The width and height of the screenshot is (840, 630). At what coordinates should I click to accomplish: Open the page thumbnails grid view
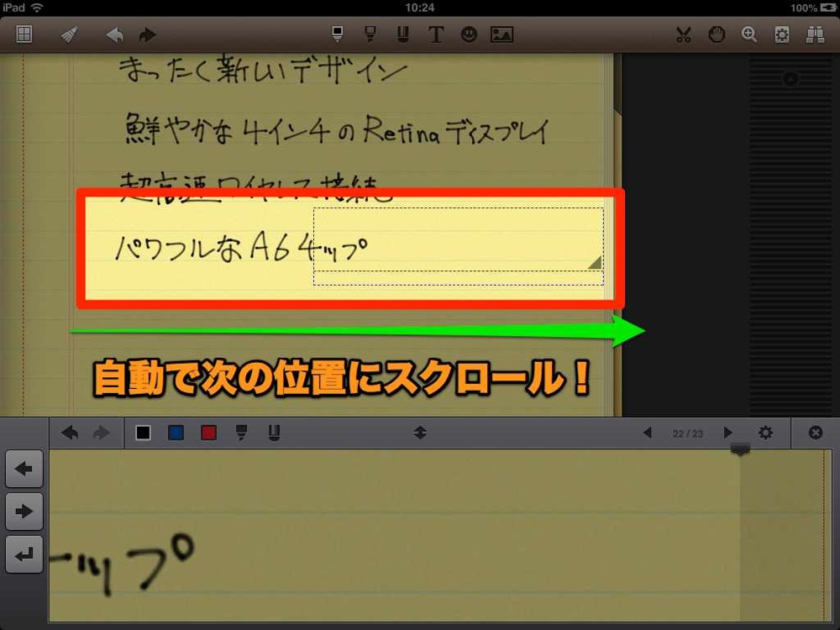tap(24, 34)
